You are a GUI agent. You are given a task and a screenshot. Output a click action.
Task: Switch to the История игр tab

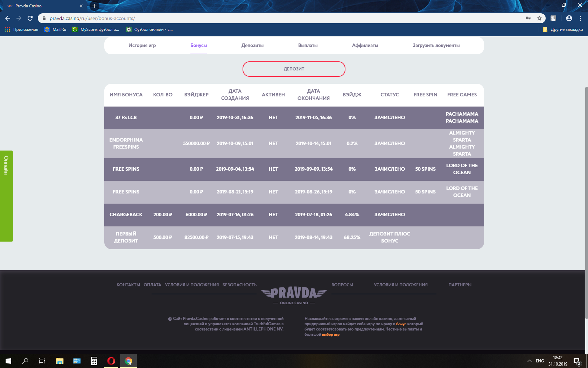pos(142,45)
